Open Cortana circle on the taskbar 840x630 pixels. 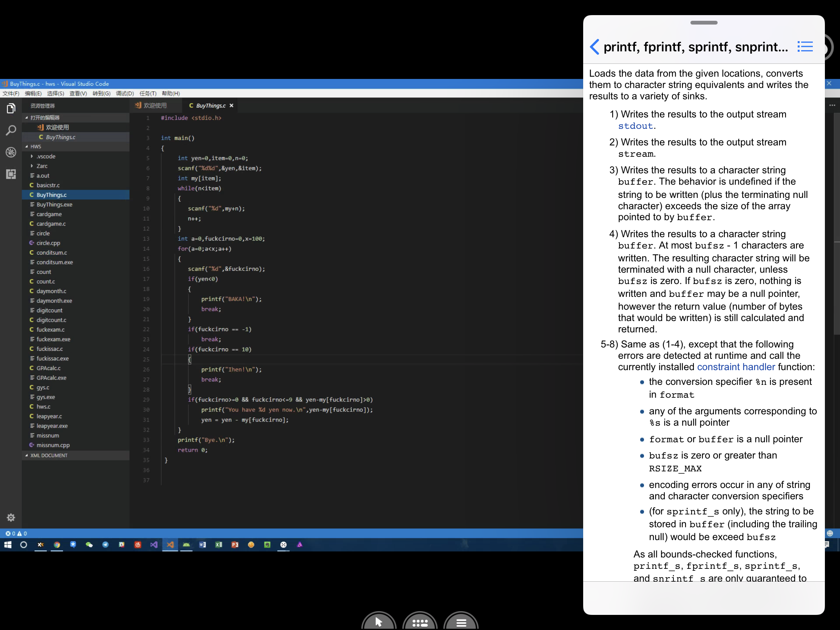point(23,545)
